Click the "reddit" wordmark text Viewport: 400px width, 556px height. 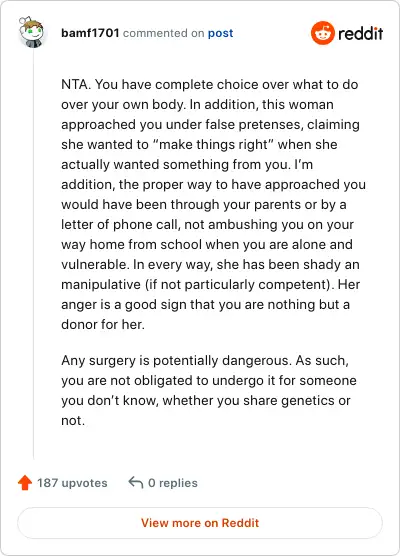(x=361, y=33)
